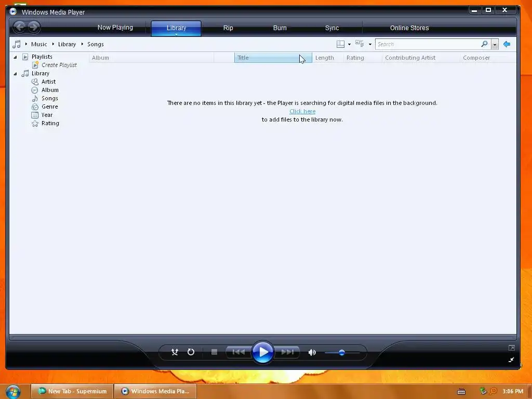This screenshot has height=399, width=532.
Task: Follow the 'Click here' link
Action: coord(302,111)
